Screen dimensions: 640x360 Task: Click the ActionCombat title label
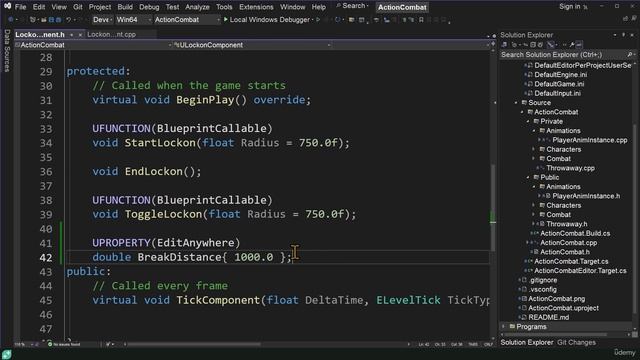(x=402, y=7)
